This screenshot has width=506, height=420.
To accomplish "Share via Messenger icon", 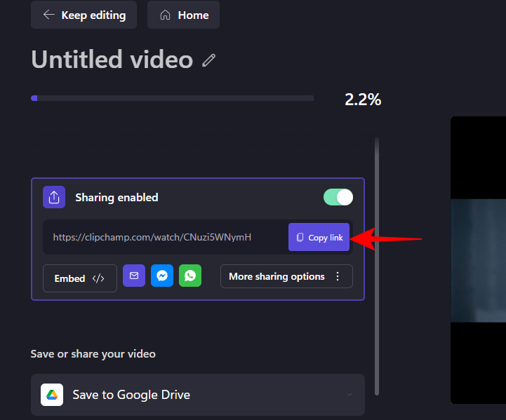I will 162,276.
